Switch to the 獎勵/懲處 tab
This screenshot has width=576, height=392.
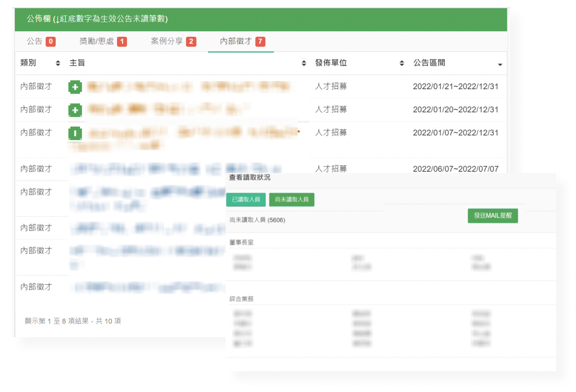pyautogui.click(x=96, y=42)
